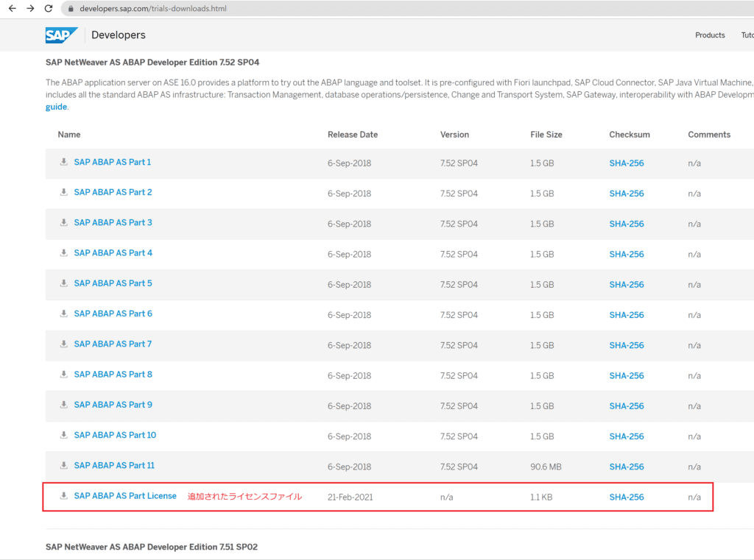Open SHA-256 checksum for Part 10
Viewport: 754px width, 560px height.
click(x=627, y=436)
